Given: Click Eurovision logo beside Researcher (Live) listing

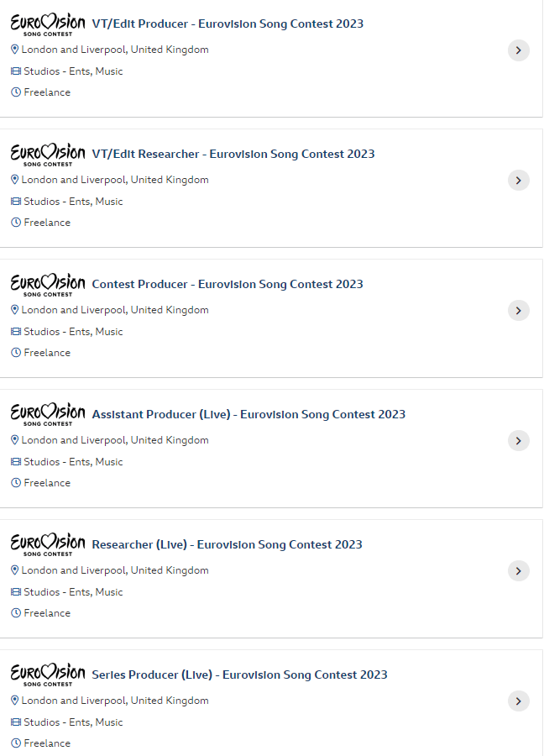Looking at the screenshot, I should pos(47,545).
